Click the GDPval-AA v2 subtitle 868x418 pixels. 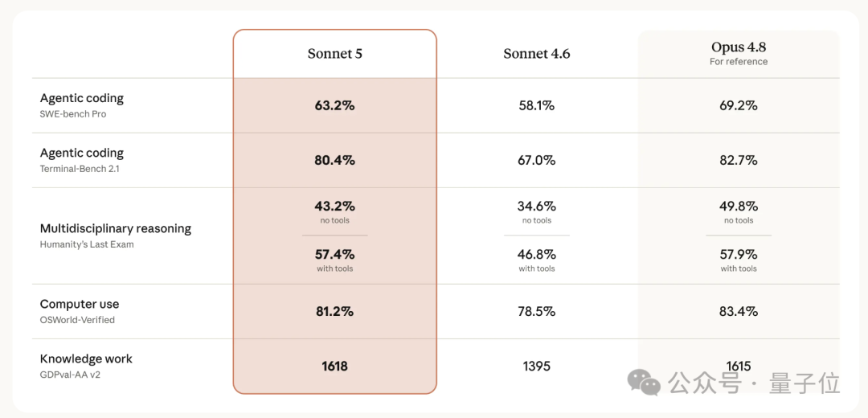[70, 375]
